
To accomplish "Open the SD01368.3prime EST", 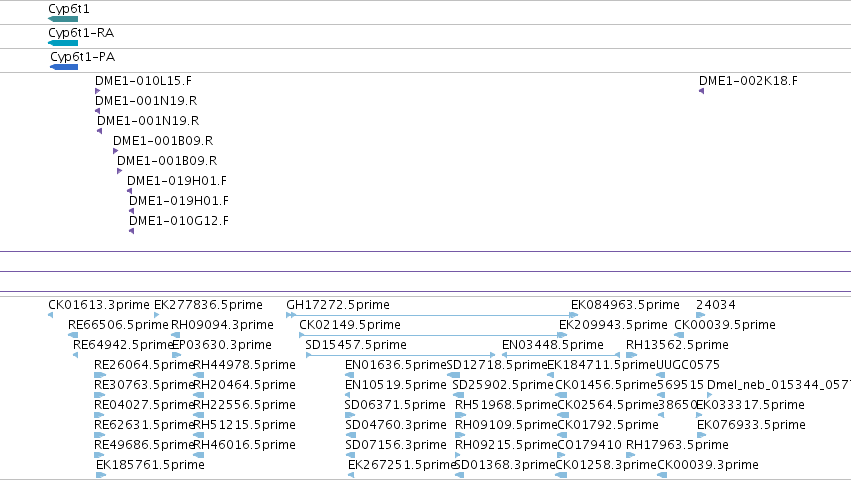I will point(505,466).
